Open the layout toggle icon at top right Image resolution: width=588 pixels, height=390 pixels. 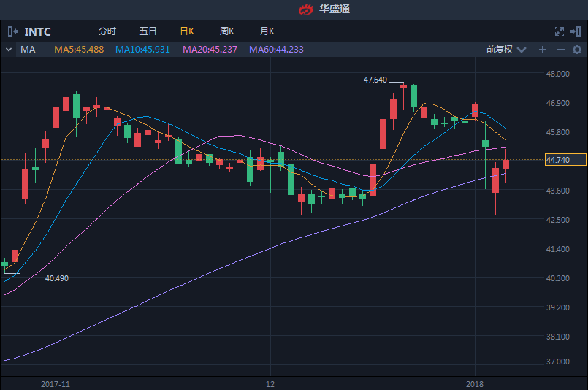577,31
